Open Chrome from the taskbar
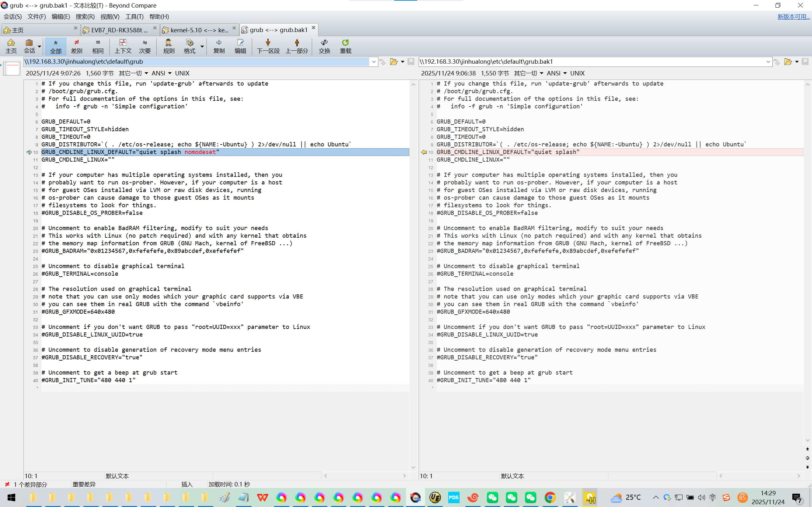 pos(550,497)
